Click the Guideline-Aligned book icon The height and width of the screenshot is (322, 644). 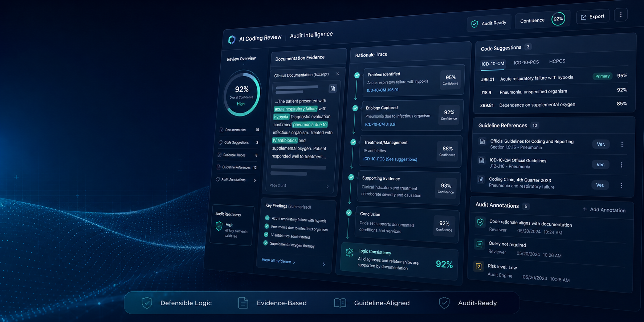pos(340,303)
